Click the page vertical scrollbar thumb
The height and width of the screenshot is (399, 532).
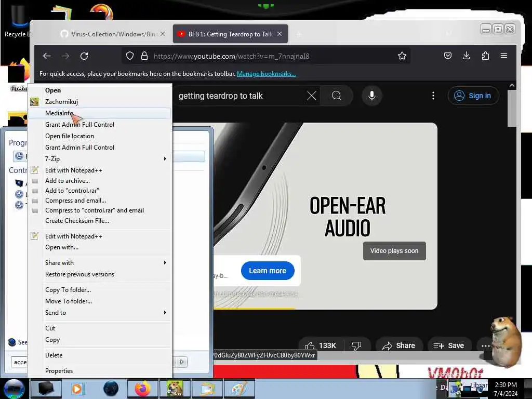pos(512,109)
